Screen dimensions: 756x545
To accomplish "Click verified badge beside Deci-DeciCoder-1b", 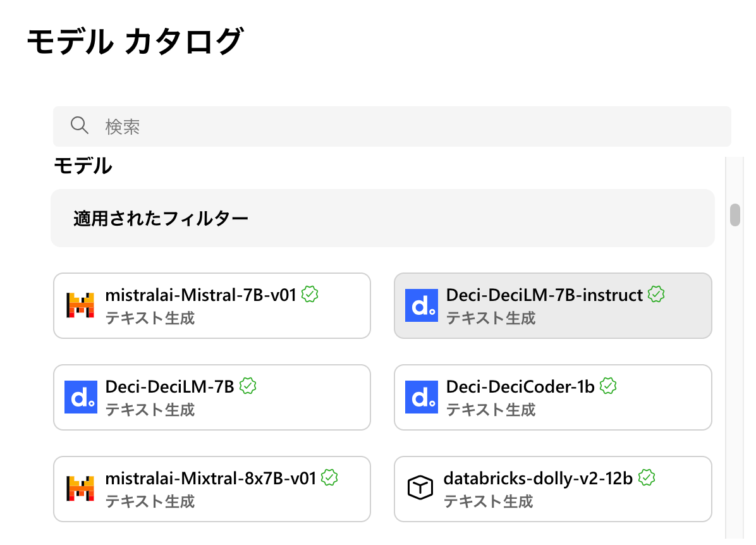I will tap(608, 386).
